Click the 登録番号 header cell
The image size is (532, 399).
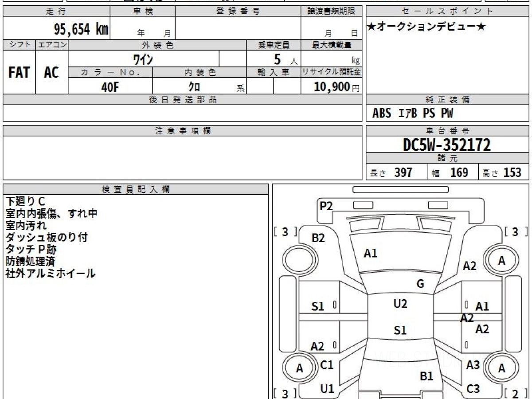pos(238,12)
